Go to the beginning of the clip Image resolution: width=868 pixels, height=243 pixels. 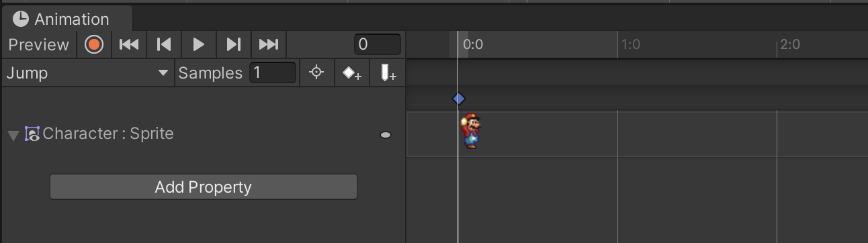(129, 45)
